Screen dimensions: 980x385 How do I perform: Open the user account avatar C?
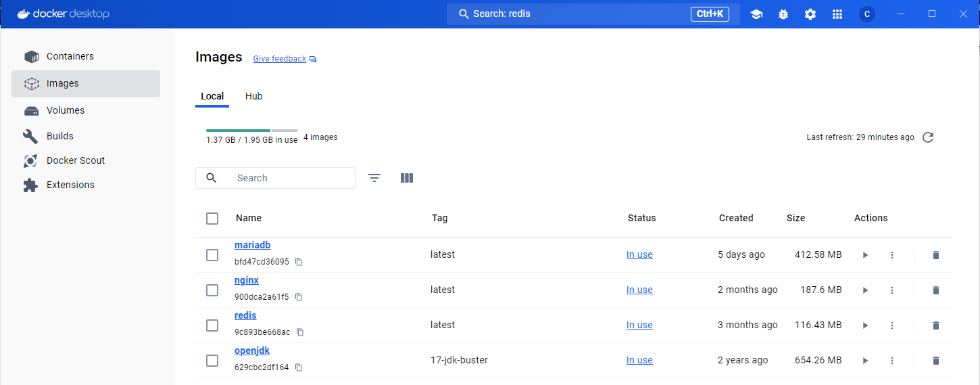(867, 14)
